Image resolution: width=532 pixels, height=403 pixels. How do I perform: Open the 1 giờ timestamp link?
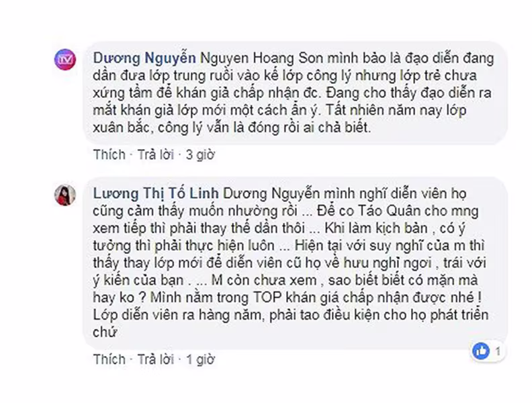[x=201, y=359]
